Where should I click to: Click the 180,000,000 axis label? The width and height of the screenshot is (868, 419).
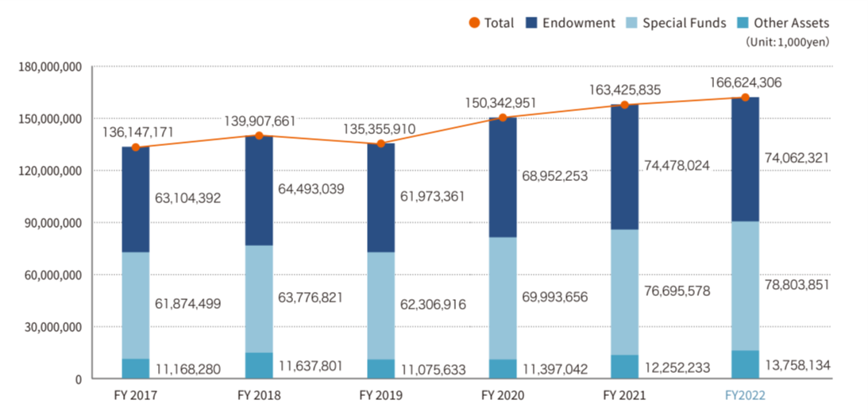point(50,67)
